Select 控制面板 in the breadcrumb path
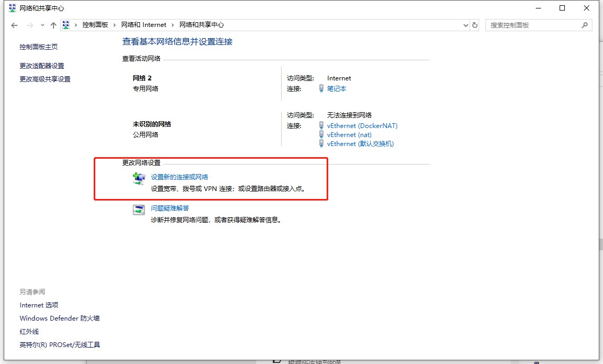Screen dimensions: 603x364 [x=95, y=25]
